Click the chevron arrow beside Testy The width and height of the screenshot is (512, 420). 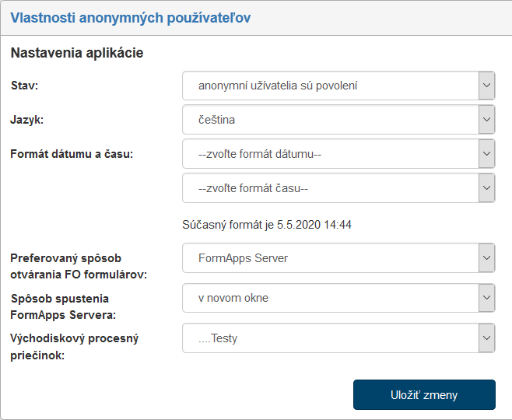487,338
